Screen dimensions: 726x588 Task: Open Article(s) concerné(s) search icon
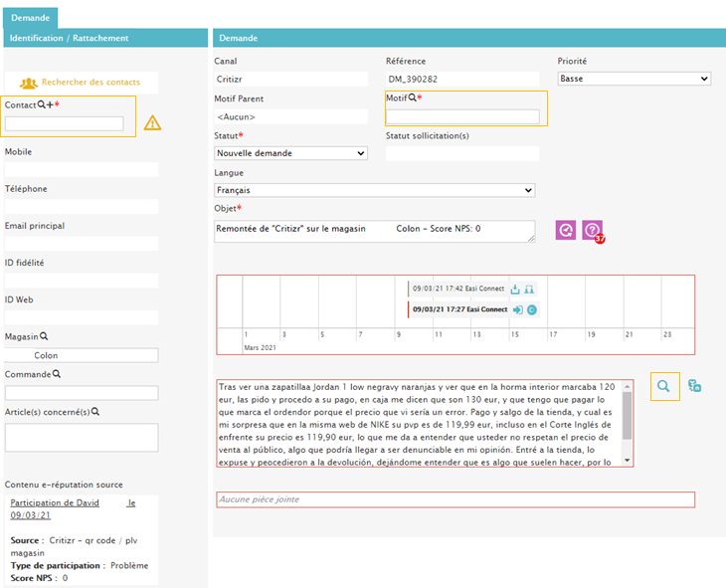point(95,411)
